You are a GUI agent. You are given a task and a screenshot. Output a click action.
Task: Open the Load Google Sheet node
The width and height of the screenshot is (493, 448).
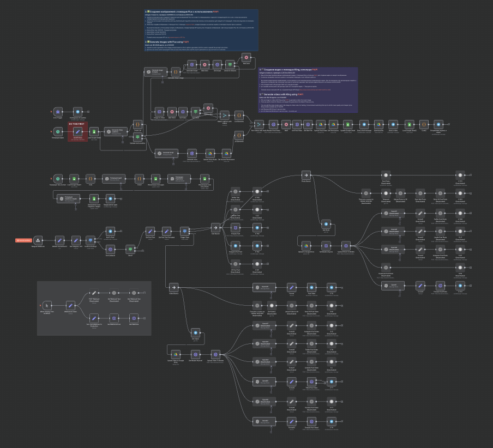94,132
